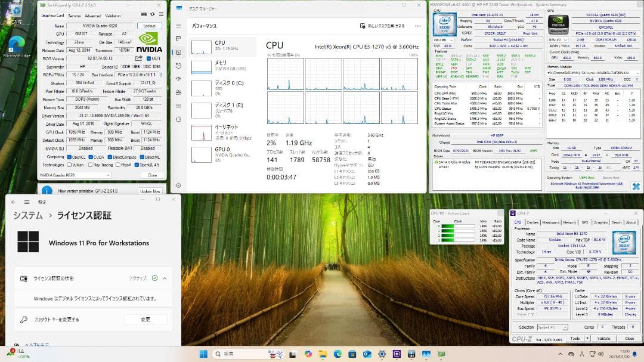This screenshot has width=644, height=362.
Task: Open the Bench tab in CPU-Z
Action: (617, 222)
